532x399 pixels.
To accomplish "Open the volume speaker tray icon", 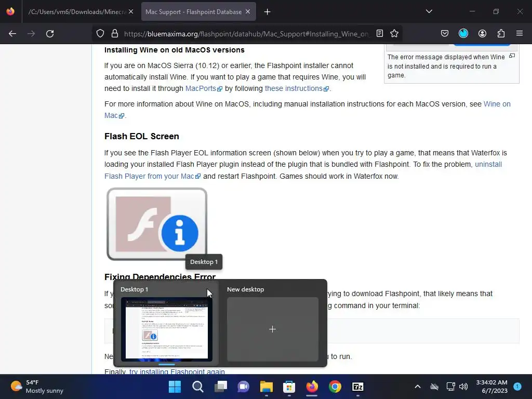I will pos(463,387).
